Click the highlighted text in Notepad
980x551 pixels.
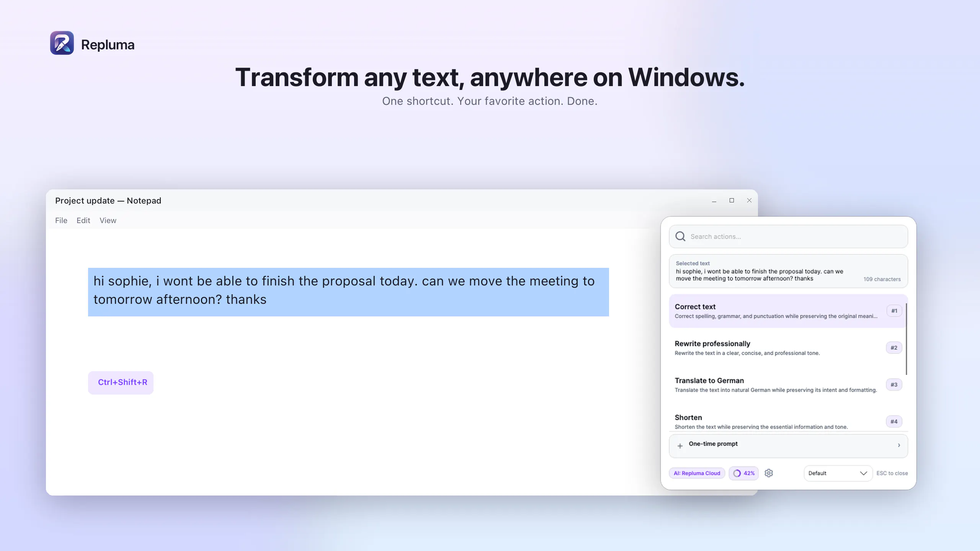(348, 292)
